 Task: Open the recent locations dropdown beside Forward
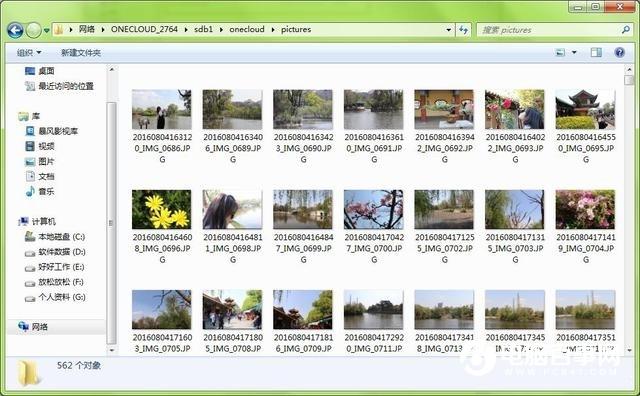coord(46,30)
